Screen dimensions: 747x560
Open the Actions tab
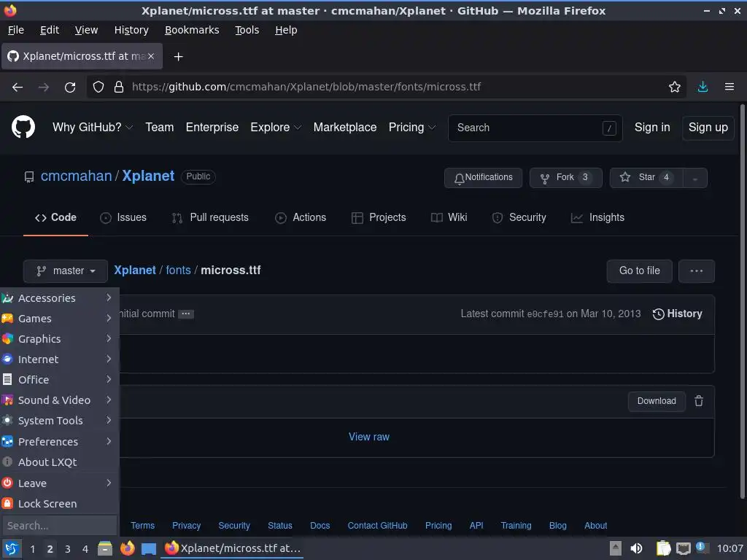301,217
